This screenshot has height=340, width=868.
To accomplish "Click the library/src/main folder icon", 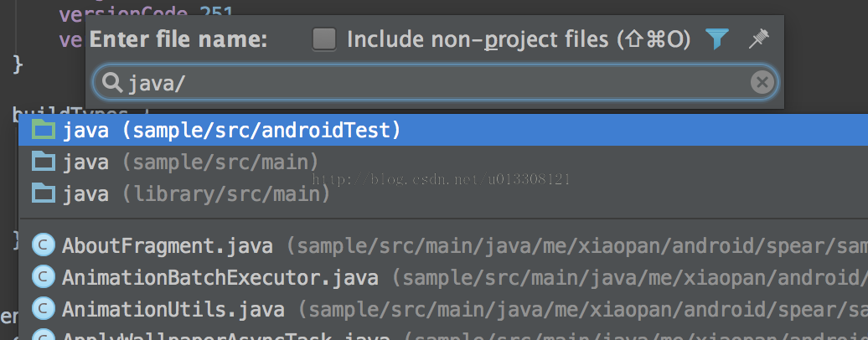I will (x=42, y=194).
